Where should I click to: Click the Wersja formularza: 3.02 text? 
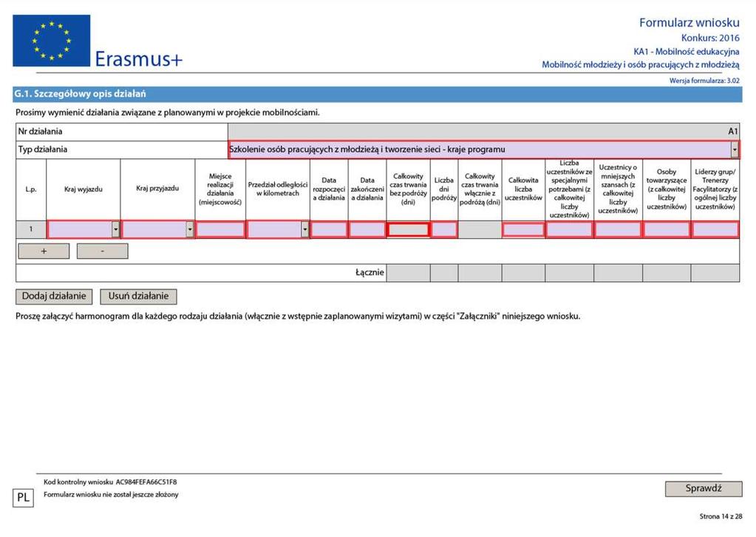(x=704, y=81)
